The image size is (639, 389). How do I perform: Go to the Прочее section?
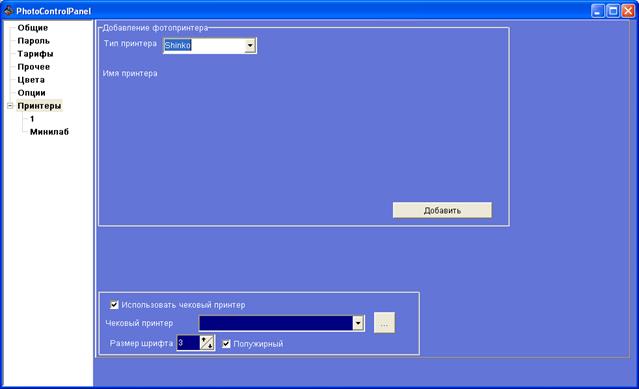click(x=33, y=67)
